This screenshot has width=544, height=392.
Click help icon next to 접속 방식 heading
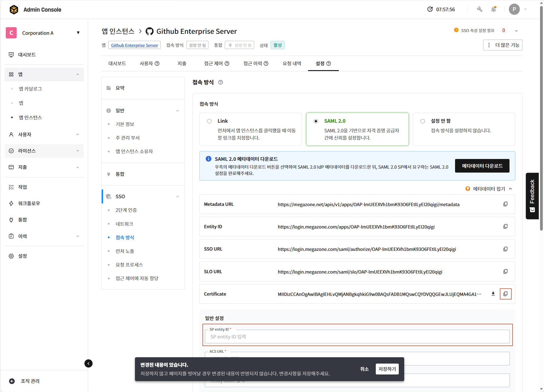[221, 82]
